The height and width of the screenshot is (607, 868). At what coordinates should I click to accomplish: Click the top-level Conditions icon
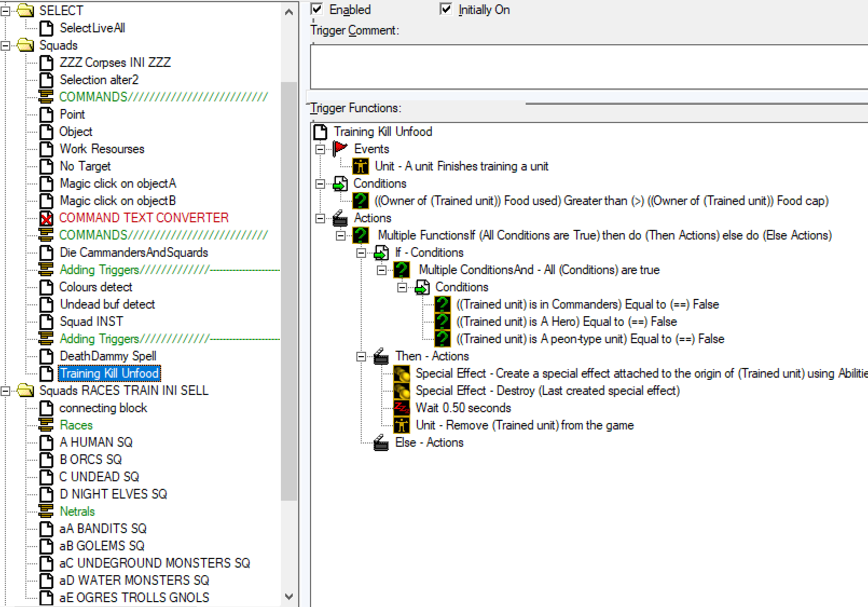coord(340,183)
